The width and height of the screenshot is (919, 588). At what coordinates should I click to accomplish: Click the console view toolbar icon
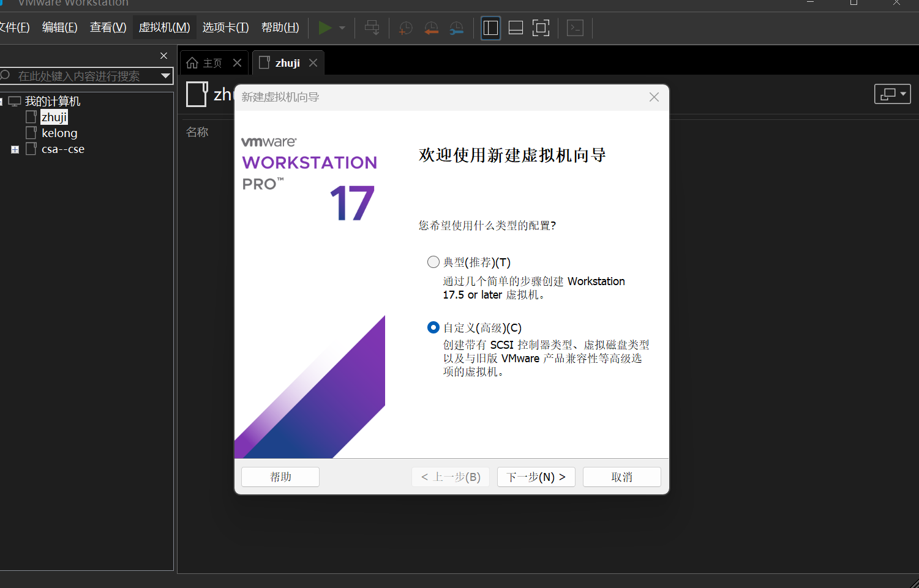(x=575, y=28)
